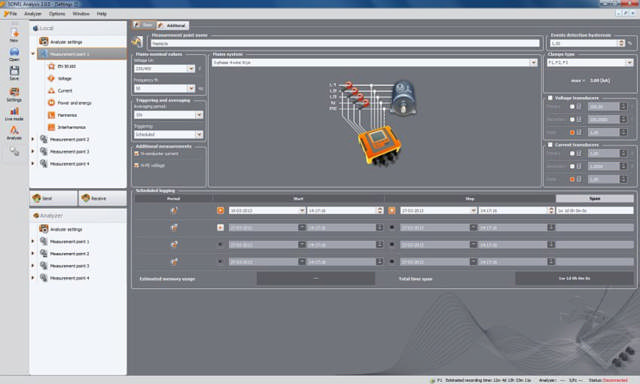Click the Save floppy disk icon
This screenshot has height=384, width=640.
click(14, 73)
